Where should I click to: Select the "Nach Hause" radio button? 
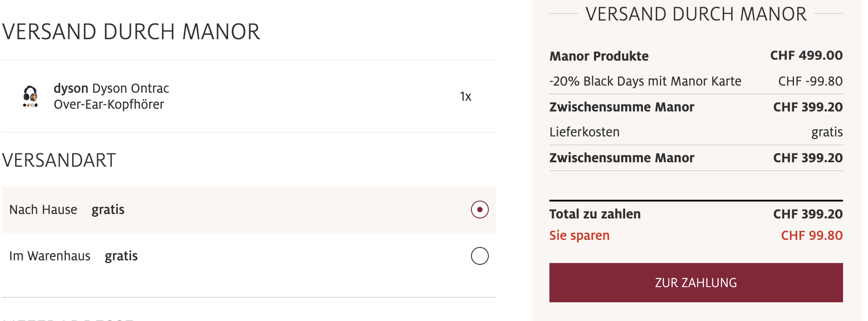tap(479, 210)
